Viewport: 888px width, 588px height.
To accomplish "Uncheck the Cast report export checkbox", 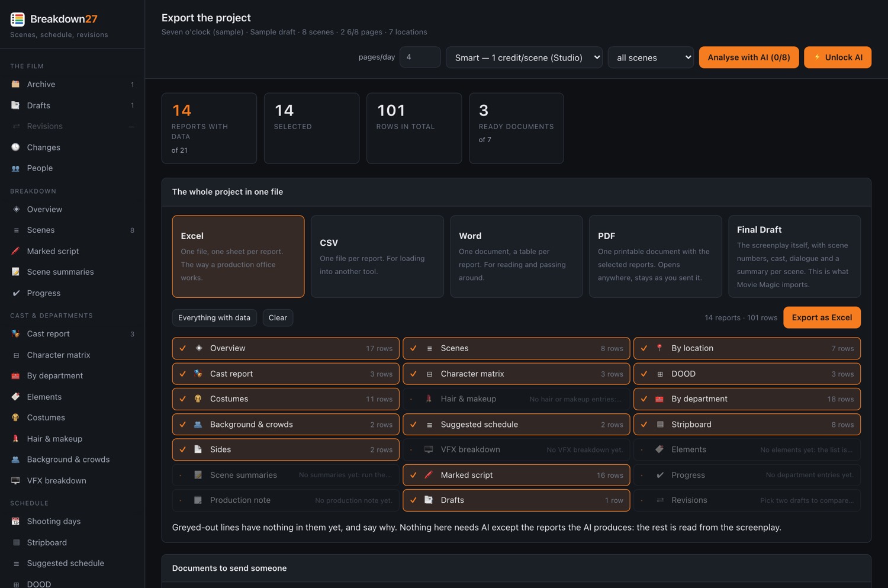I will click(183, 374).
